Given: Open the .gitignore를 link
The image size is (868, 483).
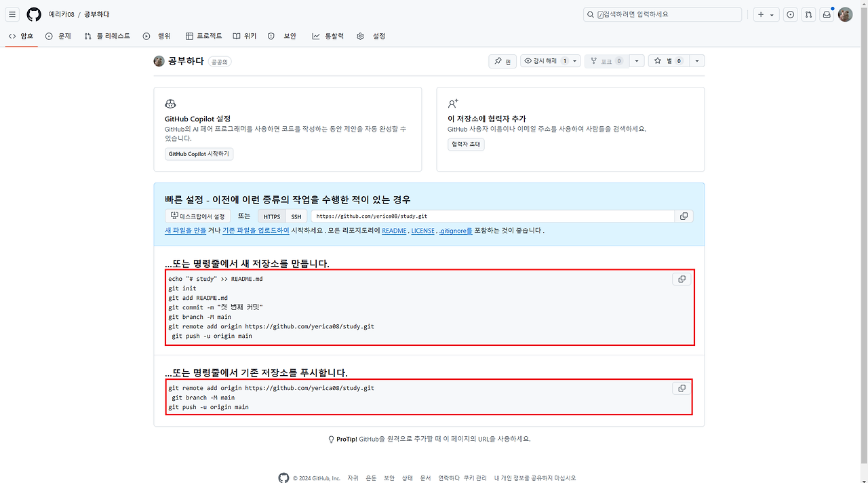Looking at the screenshot, I should click(x=456, y=231).
